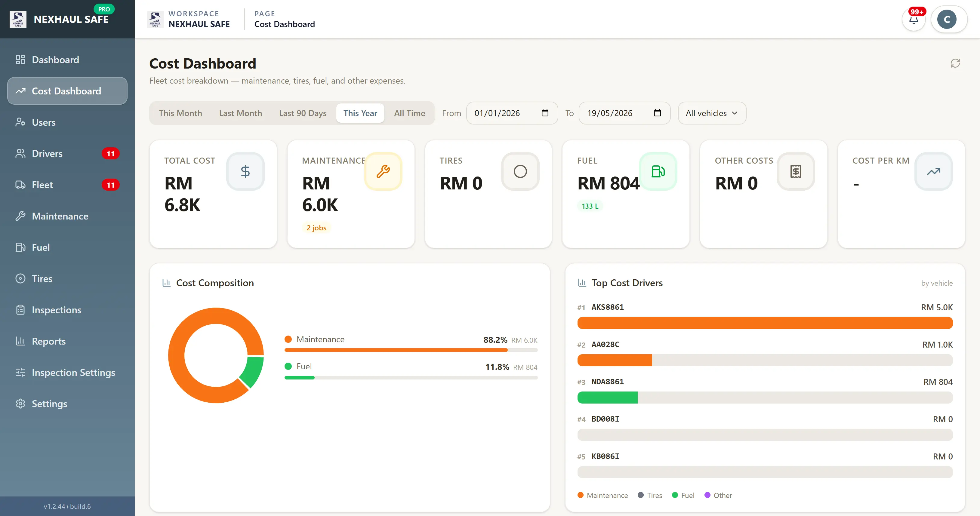Click the green Fuel legend dot under drivers
The width and height of the screenshot is (980, 516).
(x=675, y=495)
